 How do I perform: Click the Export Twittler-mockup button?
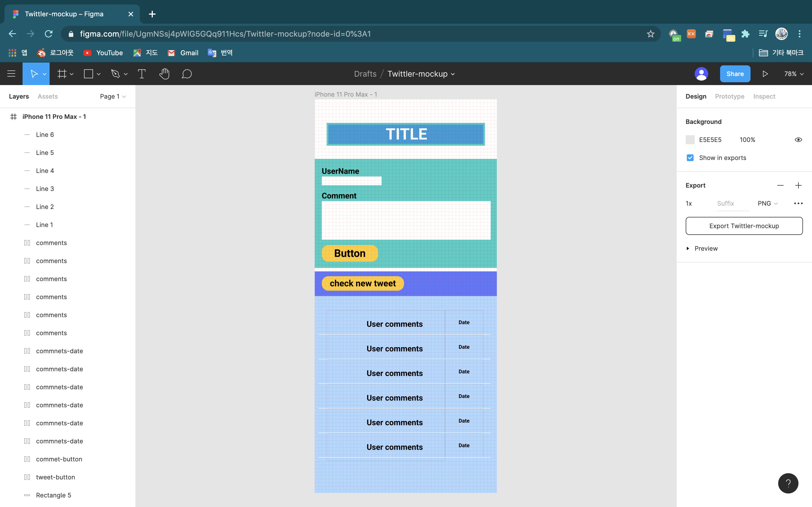(744, 226)
